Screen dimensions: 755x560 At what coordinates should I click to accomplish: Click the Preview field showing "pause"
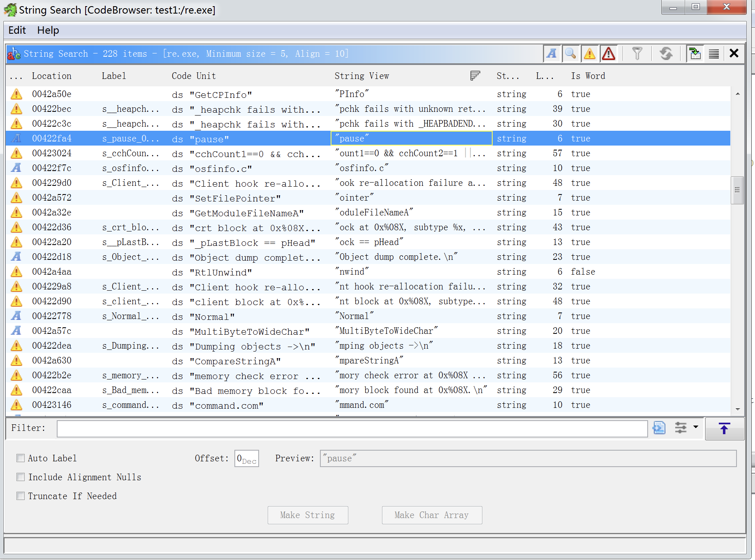tap(528, 458)
